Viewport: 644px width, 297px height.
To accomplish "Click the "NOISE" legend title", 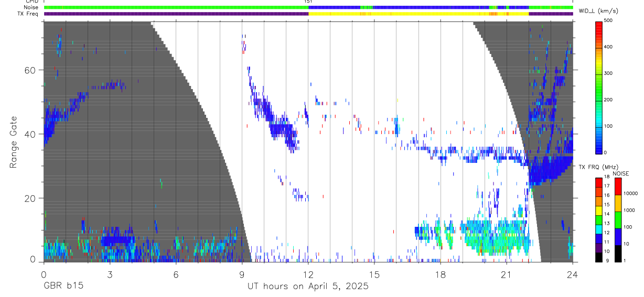I will click(x=621, y=173).
